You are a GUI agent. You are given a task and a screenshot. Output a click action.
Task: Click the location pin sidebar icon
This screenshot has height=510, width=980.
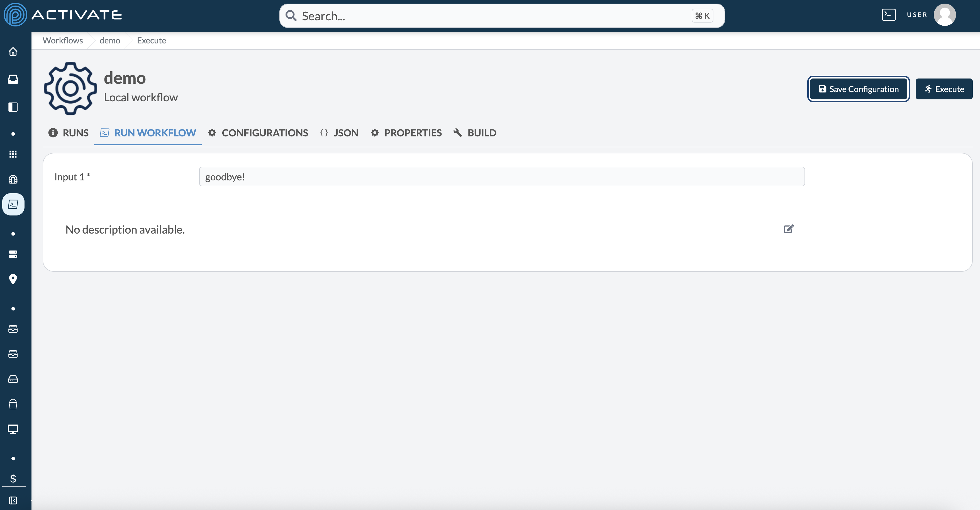click(13, 279)
